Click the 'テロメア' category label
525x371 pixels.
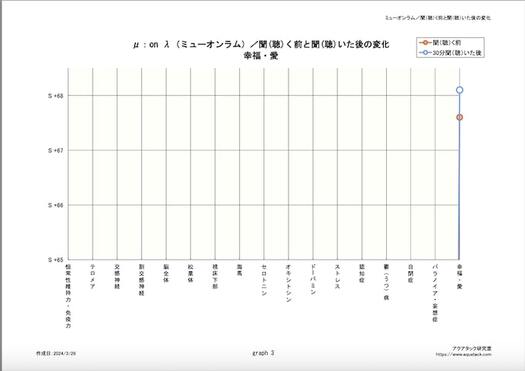click(x=93, y=277)
